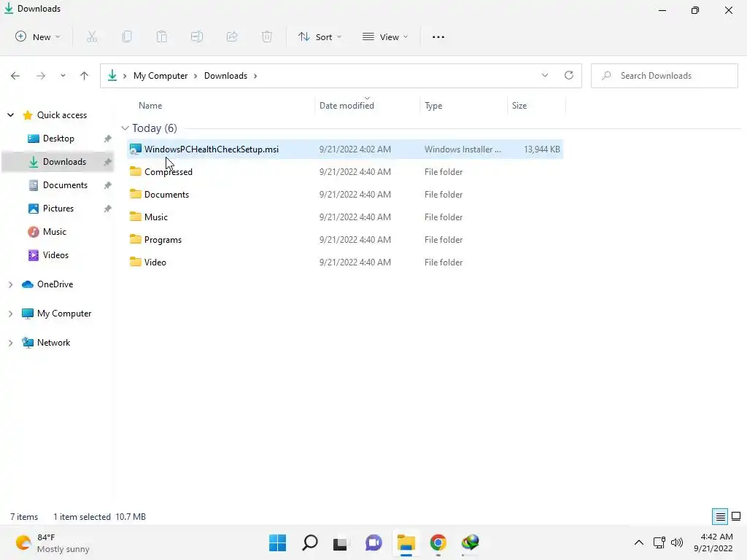Click the Share icon in toolbar
This screenshot has width=747, height=560.
coord(232,36)
